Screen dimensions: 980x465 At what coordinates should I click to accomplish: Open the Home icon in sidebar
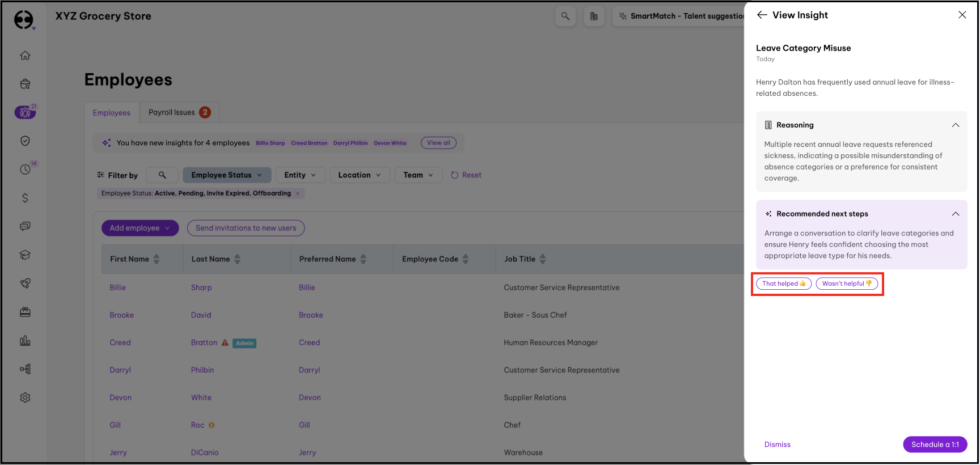tap(25, 56)
